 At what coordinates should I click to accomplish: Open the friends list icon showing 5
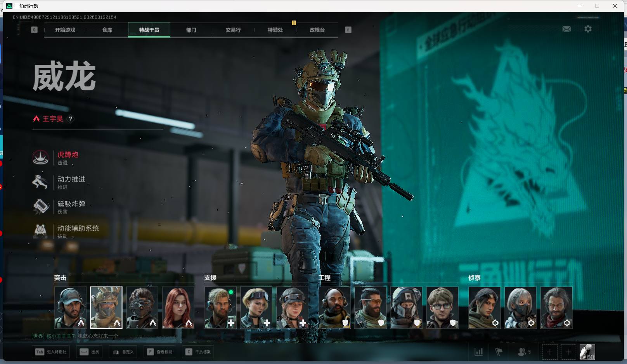524,352
